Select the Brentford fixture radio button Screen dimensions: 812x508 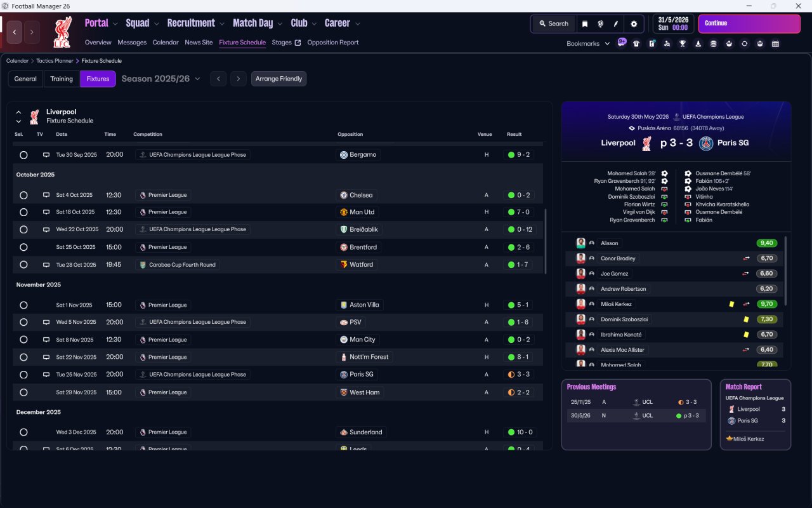23,247
